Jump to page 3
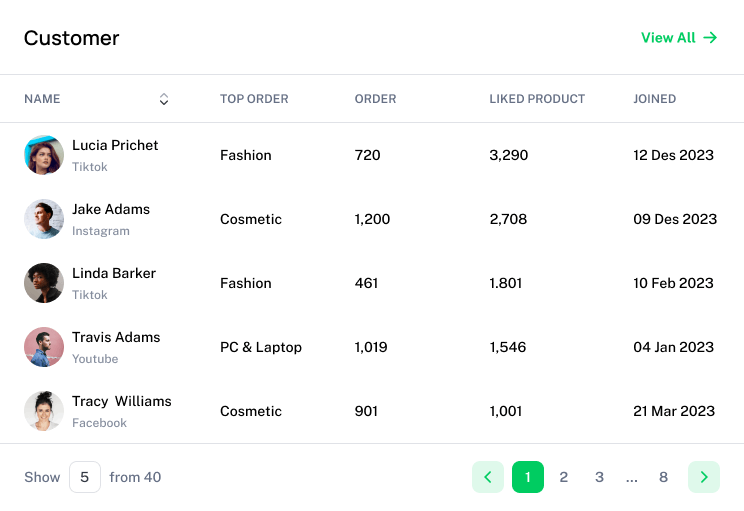This screenshot has height=511, width=744. pos(599,477)
